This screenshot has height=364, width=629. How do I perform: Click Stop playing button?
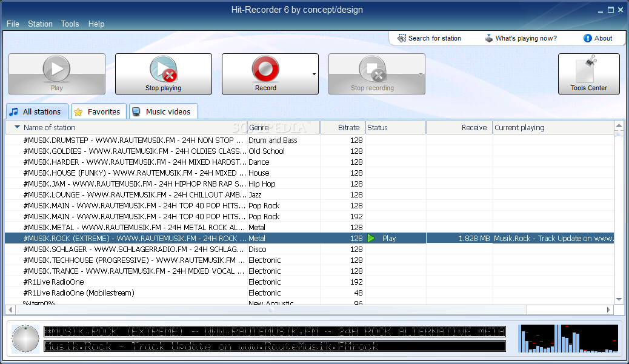pos(163,74)
